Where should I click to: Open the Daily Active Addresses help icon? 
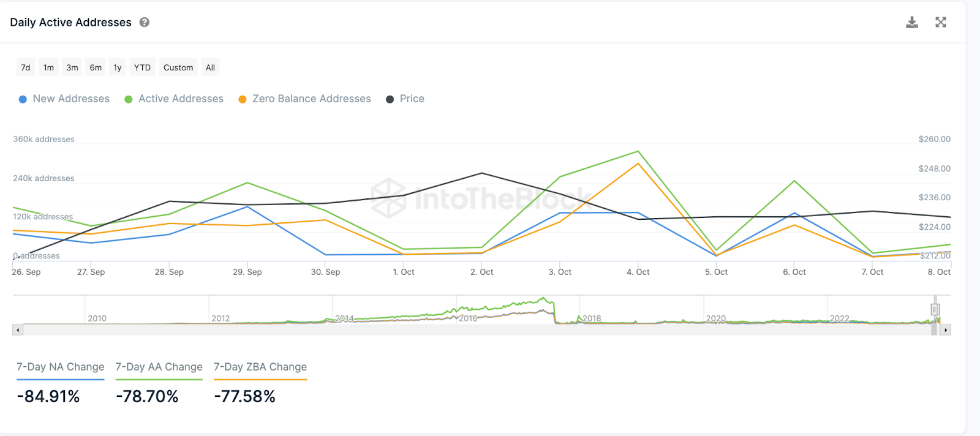tap(145, 23)
